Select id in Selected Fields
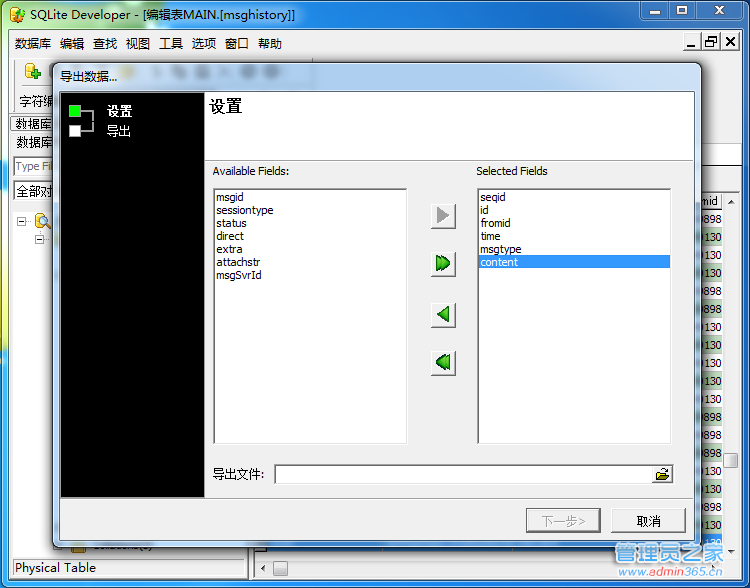 click(574, 210)
